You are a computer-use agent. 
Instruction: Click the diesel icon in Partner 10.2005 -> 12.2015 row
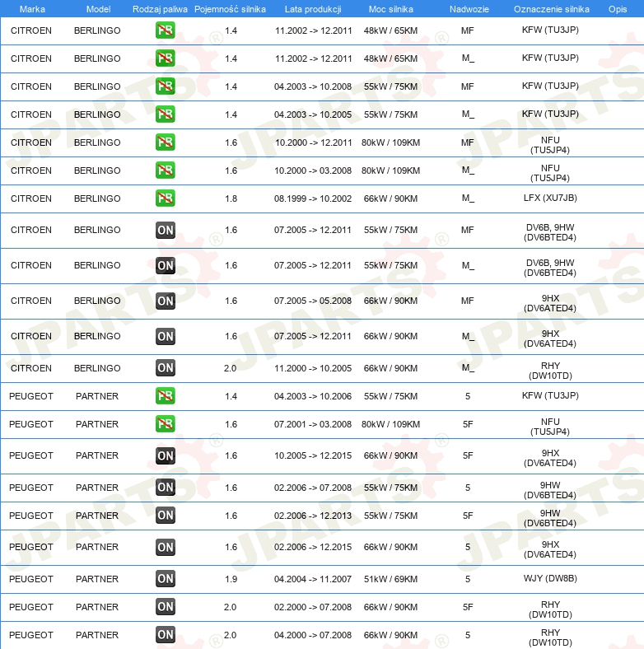(166, 455)
